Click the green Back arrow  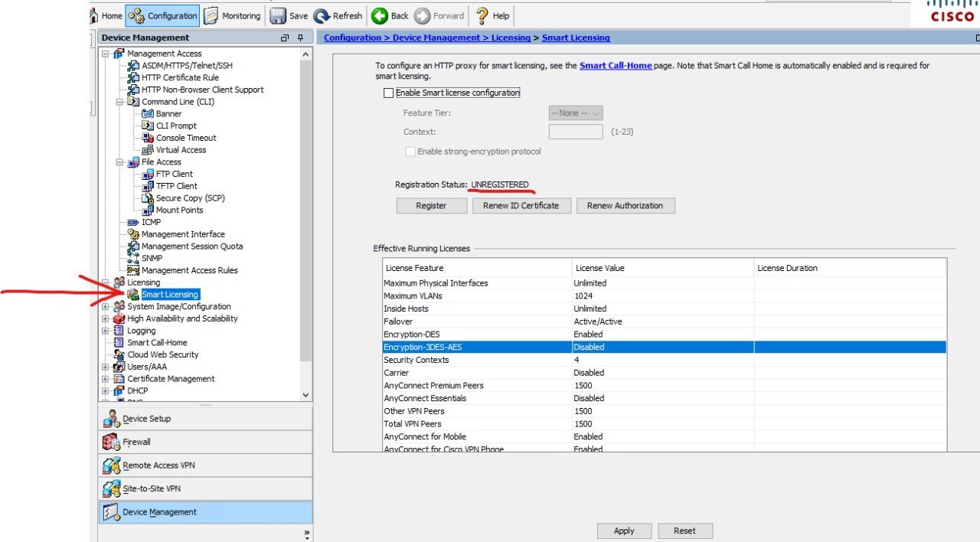tap(379, 15)
